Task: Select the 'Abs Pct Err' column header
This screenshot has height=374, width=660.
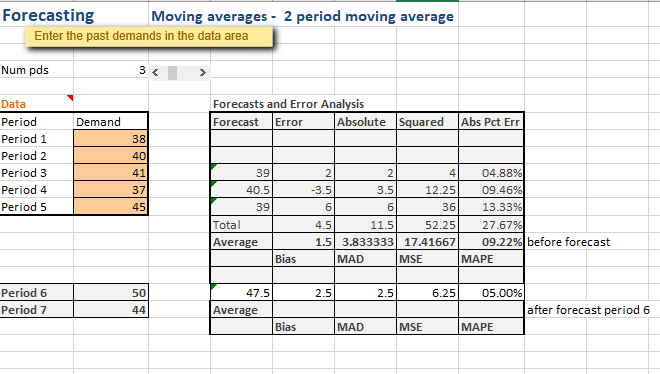Action: coord(491,122)
